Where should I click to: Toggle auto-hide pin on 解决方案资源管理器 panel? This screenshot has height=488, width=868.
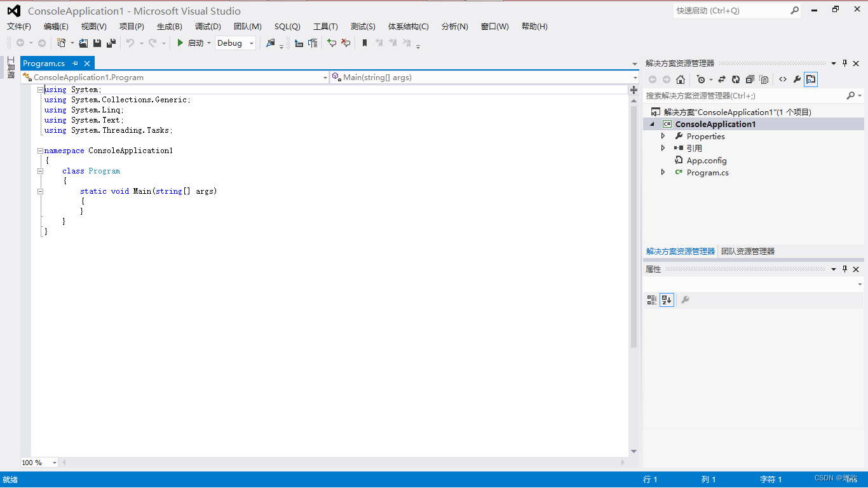(844, 64)
